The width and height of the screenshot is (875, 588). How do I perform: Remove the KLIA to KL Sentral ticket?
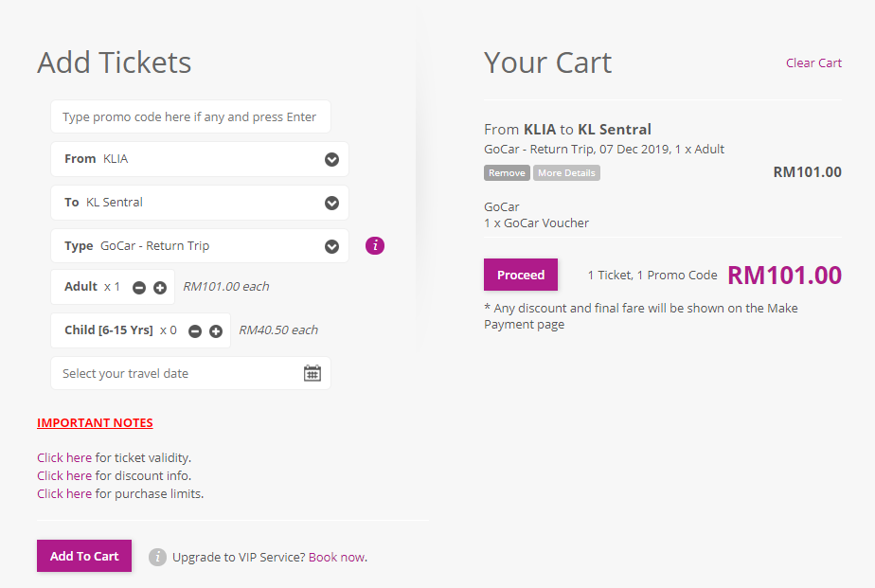[x=507, y=173]
